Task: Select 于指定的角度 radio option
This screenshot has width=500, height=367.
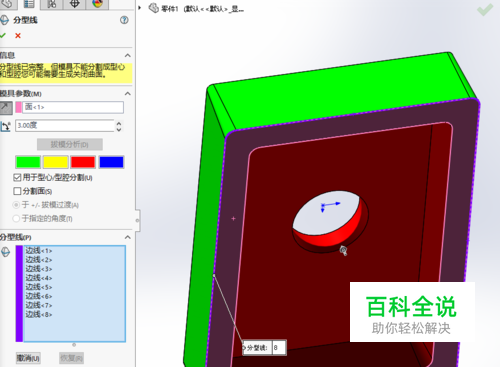Action: (16, 219)
